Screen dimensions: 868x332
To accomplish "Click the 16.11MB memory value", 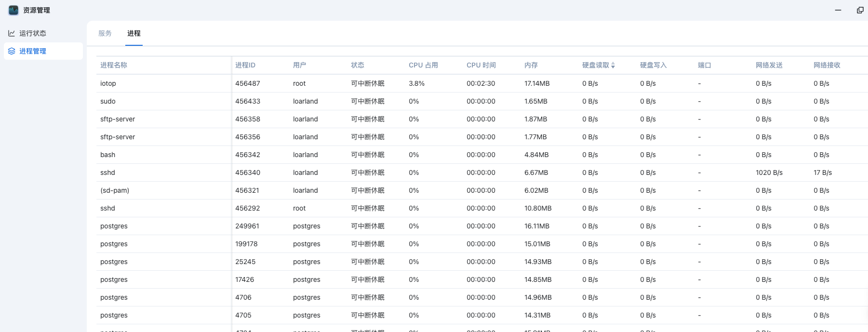I will tap(537, 226).
